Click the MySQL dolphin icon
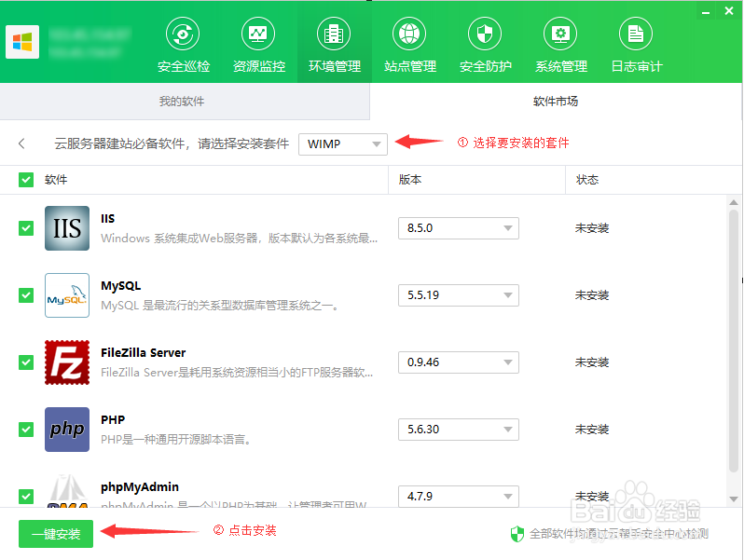 [x=67, y=295]
